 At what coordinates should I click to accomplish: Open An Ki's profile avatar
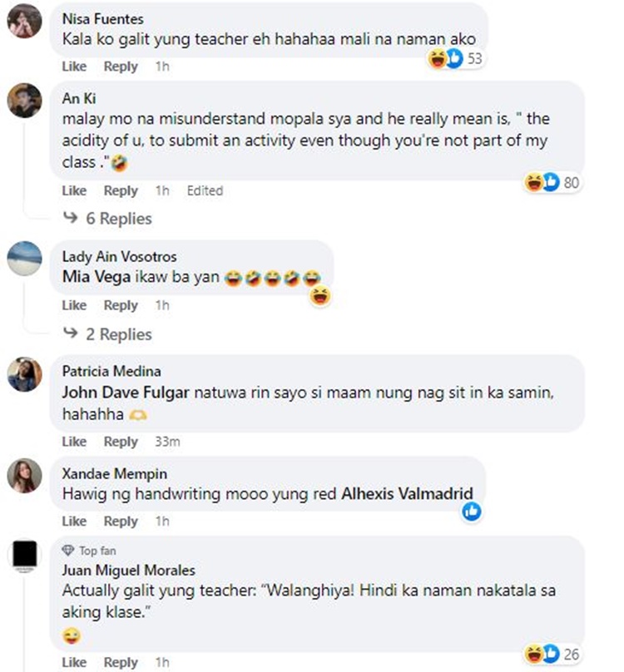click(x=24, y=101)
